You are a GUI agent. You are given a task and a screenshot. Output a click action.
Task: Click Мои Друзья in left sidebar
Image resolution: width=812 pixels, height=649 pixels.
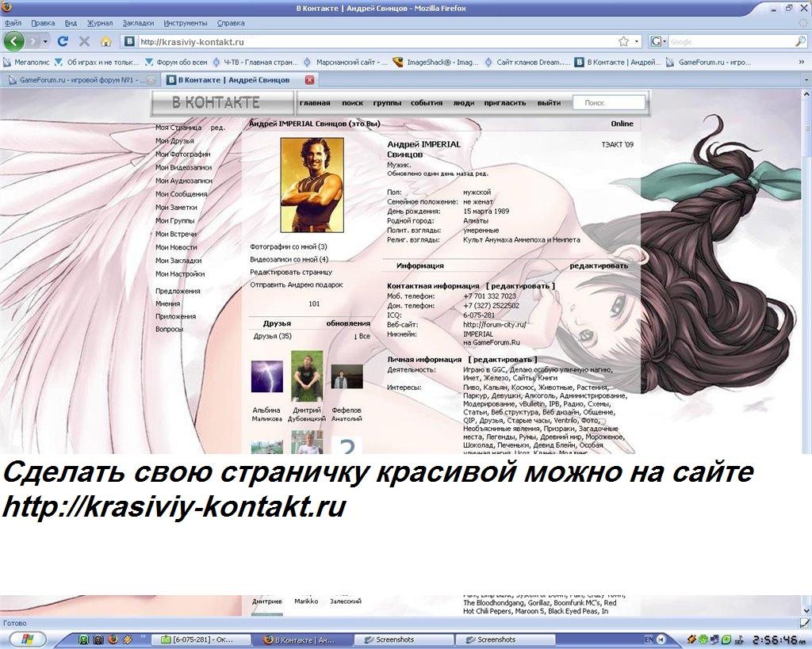click(x=174, y=141)
